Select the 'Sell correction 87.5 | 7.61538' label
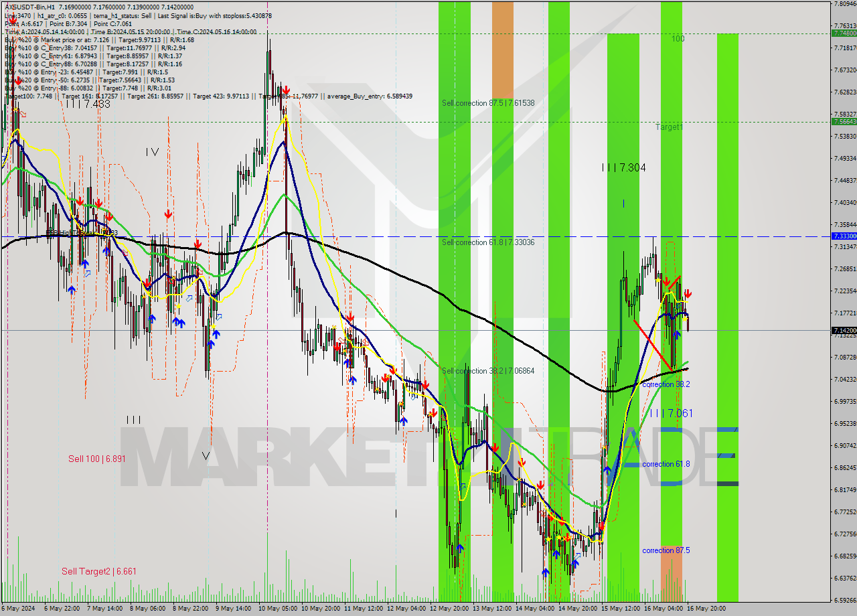Image resolution: width=857 pixels, height=616 pixels. pos(488,103)
